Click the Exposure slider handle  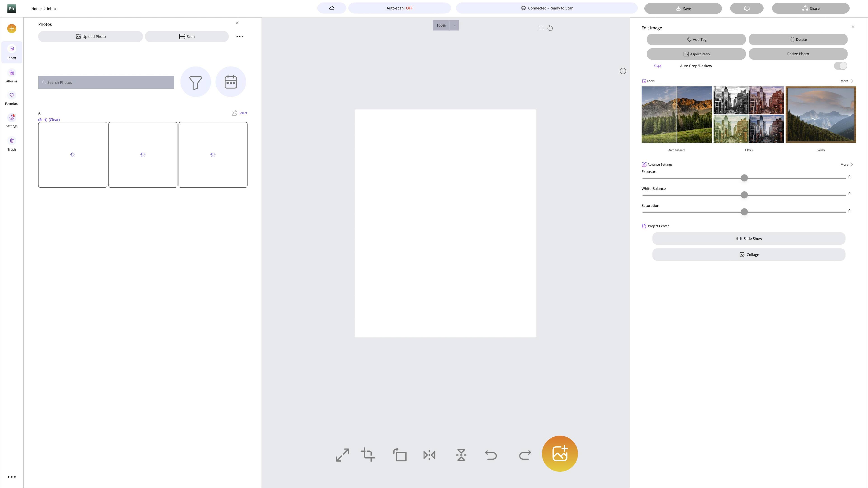(x=744, y=178)
